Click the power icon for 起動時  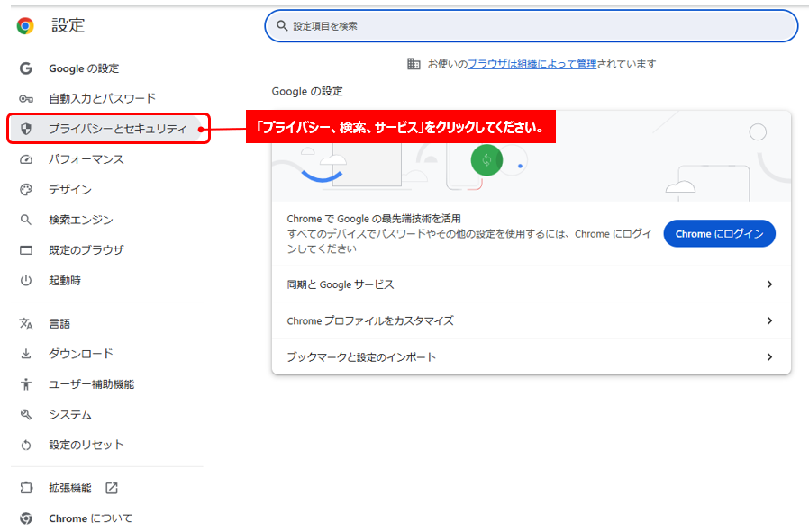pyautogui.click(x=20, y=280)
